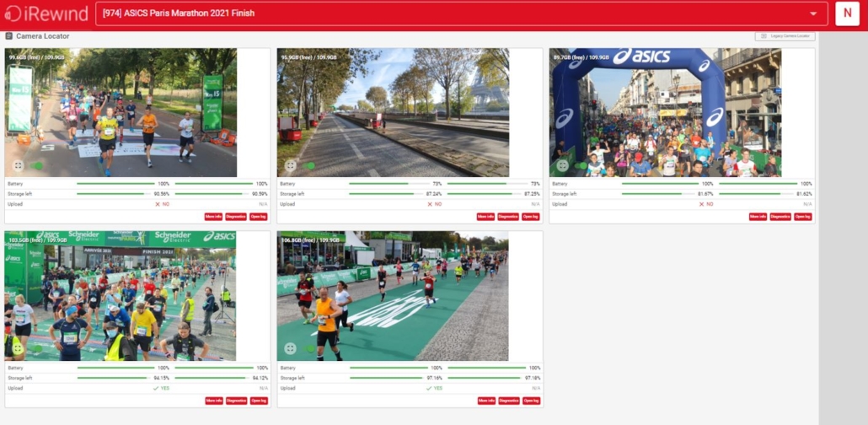The image size is (868, 425).
Task: Toggle the green switch on the 99.6GB camera
Action: pos(36,165)
